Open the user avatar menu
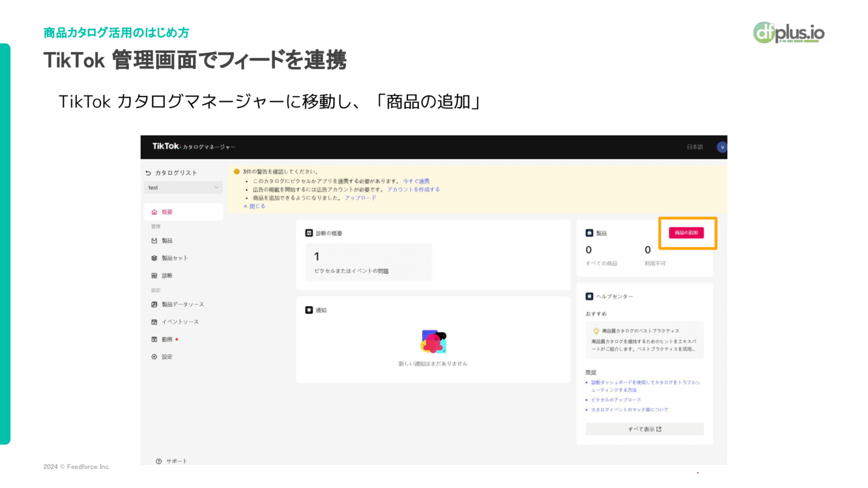868x488 pixels. pos(722,147)
